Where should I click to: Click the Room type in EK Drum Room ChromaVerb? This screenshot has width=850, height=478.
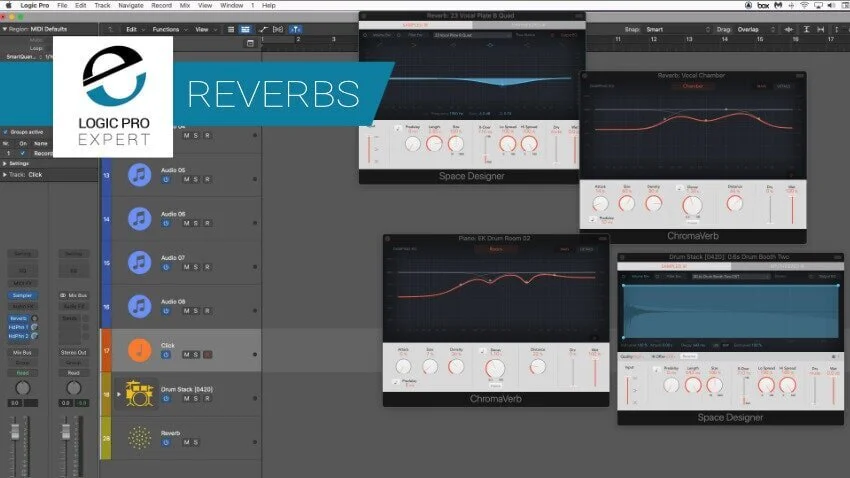click(495, 249)
